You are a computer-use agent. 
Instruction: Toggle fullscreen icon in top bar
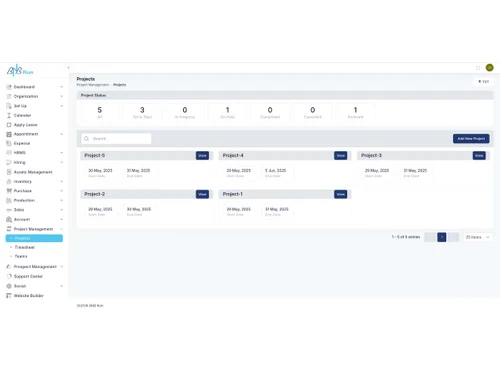point(478,68)
